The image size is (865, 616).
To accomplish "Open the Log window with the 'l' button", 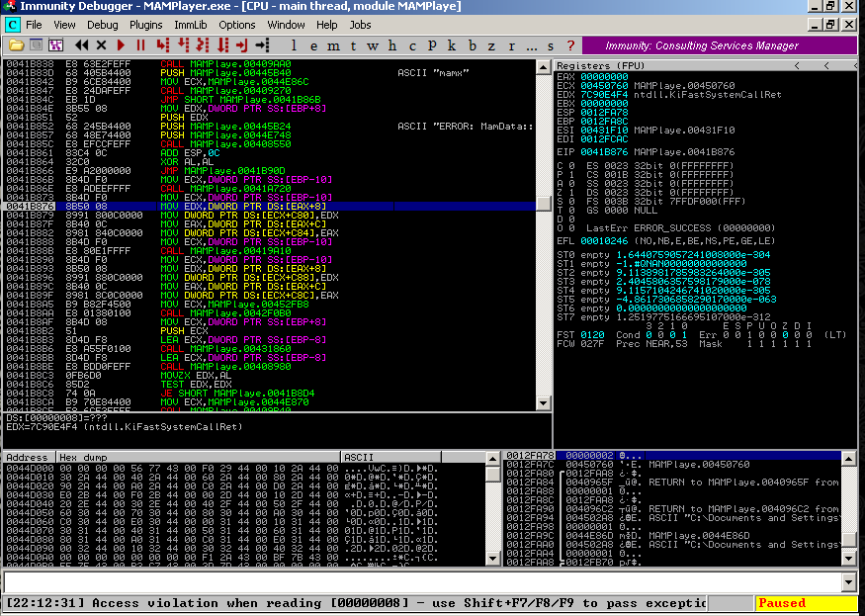I will (x=294, y=45).
